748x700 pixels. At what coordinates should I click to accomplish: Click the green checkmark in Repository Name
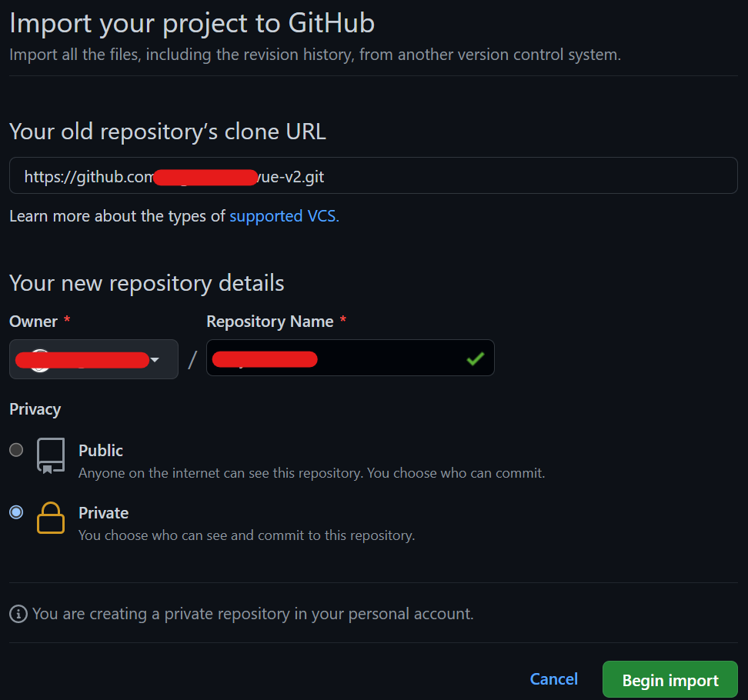click(x=475, y=358)
